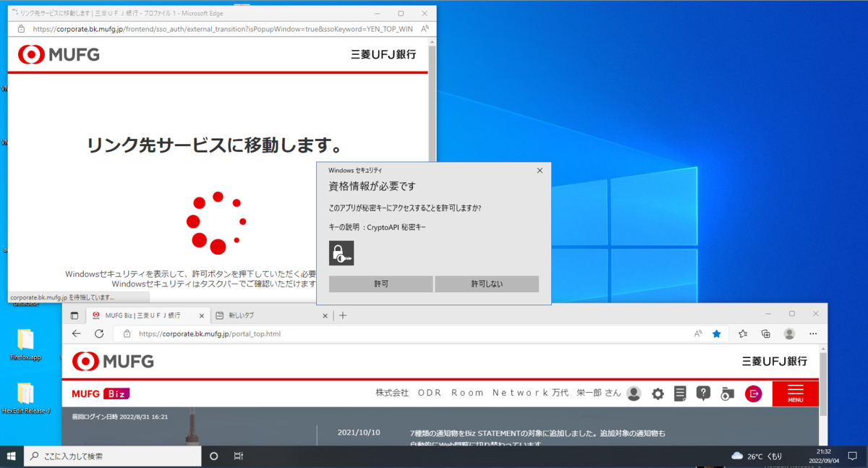
Task: Click 三菱UFJ銀行 text in lower window
Action: coord(774,361)
